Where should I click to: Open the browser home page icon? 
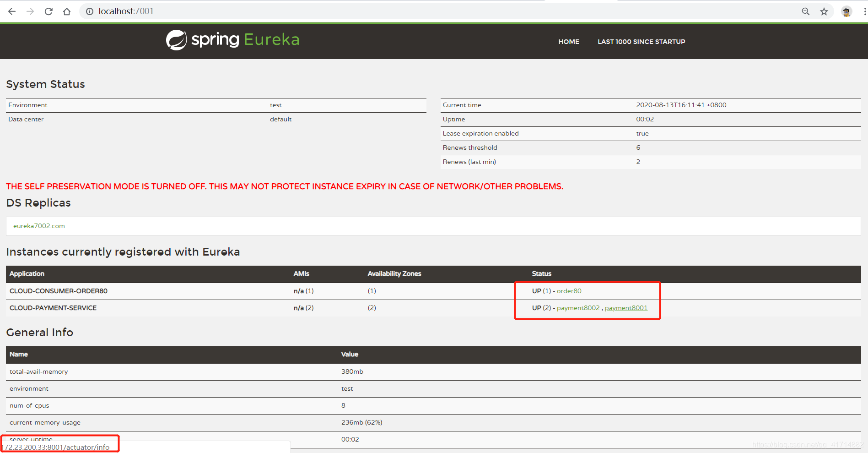tap(67, 11)
